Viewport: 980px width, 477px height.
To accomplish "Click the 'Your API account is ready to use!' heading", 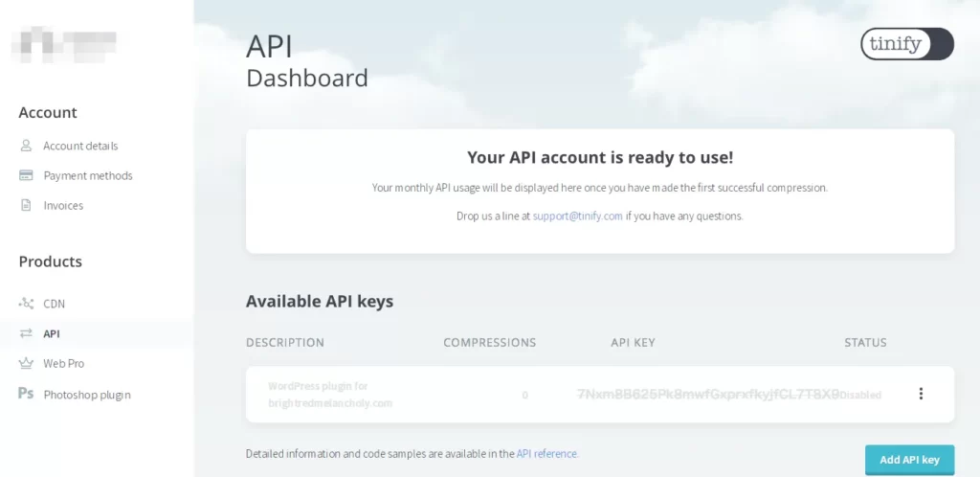I will 600,157.
